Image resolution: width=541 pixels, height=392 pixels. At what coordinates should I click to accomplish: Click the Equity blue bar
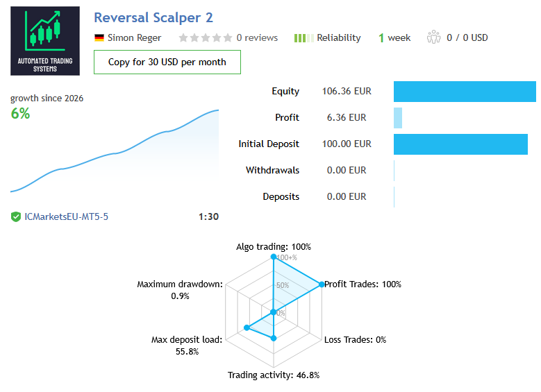[465, 92]
